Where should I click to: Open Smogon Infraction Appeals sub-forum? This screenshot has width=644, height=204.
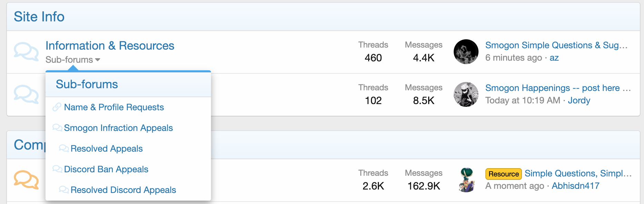118,128
